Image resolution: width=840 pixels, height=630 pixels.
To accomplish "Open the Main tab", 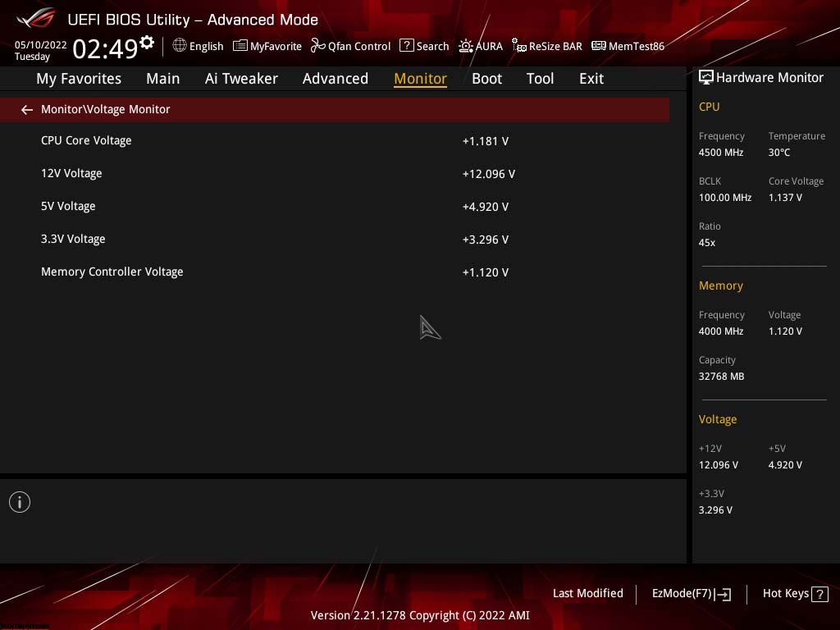I will 163,79.
